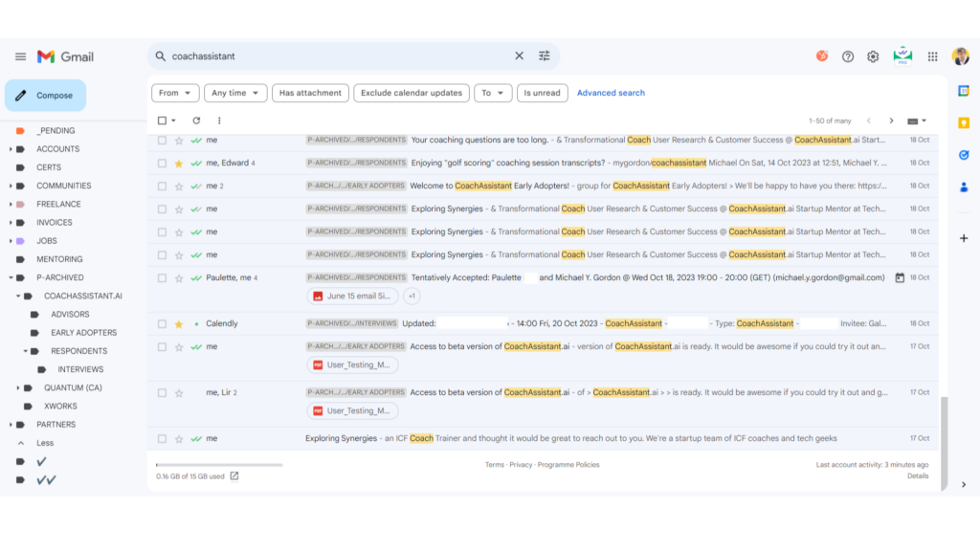Check the select-all checkbox
Image resolution: width=980 pixels, height=551 pixels.
click(162, 121)
